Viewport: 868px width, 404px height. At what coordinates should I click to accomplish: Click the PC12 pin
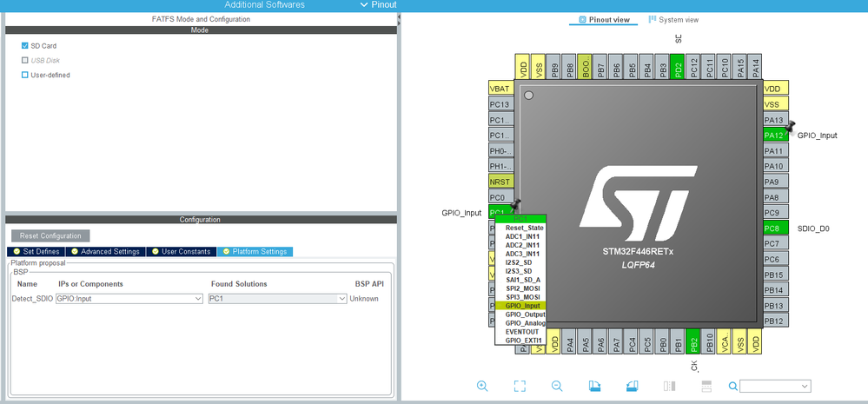coord(693,66)
